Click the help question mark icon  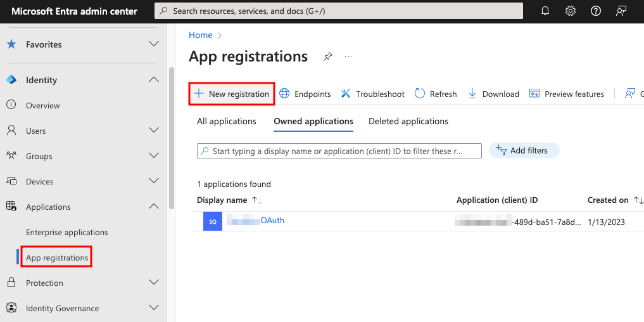(595, 11)
